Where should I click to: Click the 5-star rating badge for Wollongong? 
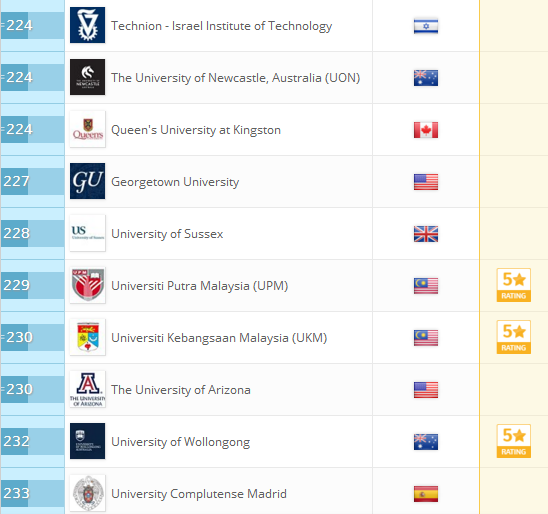coord(513,441)
